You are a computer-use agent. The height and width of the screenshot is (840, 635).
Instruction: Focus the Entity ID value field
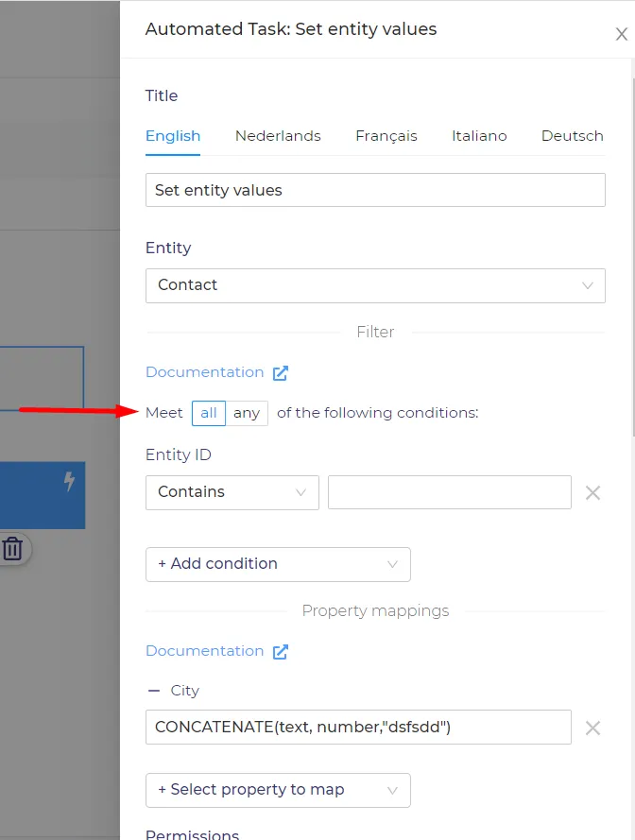[x=449, y=492]
